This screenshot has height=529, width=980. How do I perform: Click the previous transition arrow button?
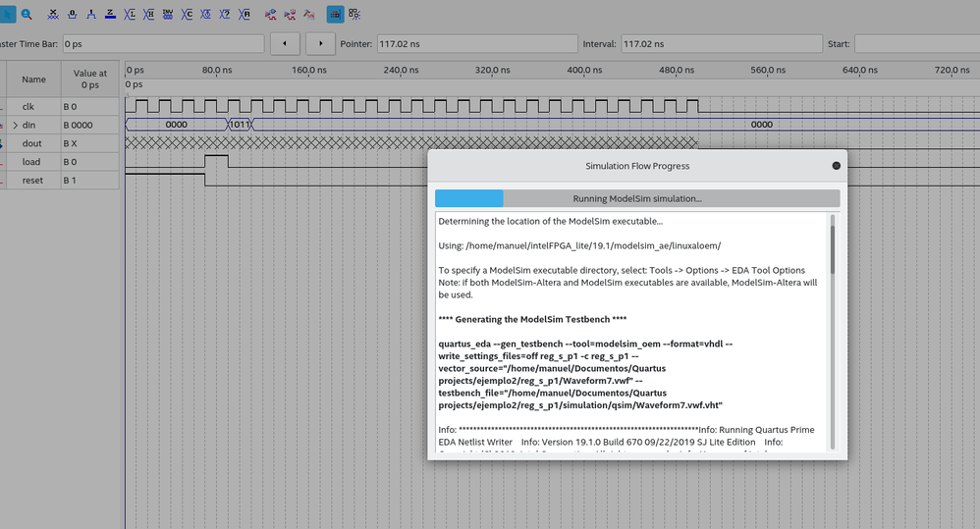click(285, 44)
